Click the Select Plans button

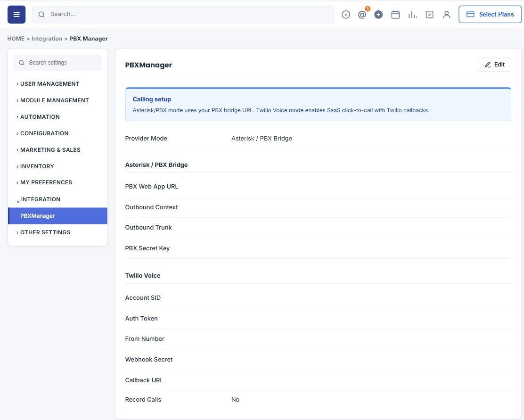[x=490, y=15]
